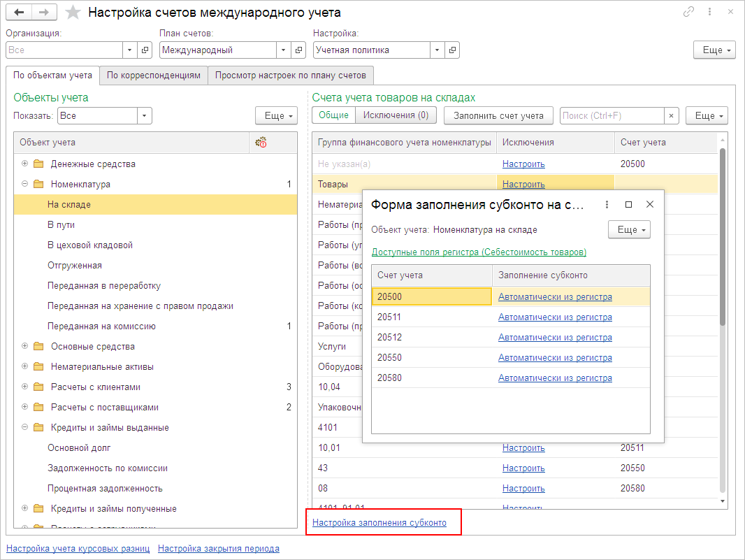Open the Организация field selection icon
This screenshot has width=745, height=560.
[145, 50]
